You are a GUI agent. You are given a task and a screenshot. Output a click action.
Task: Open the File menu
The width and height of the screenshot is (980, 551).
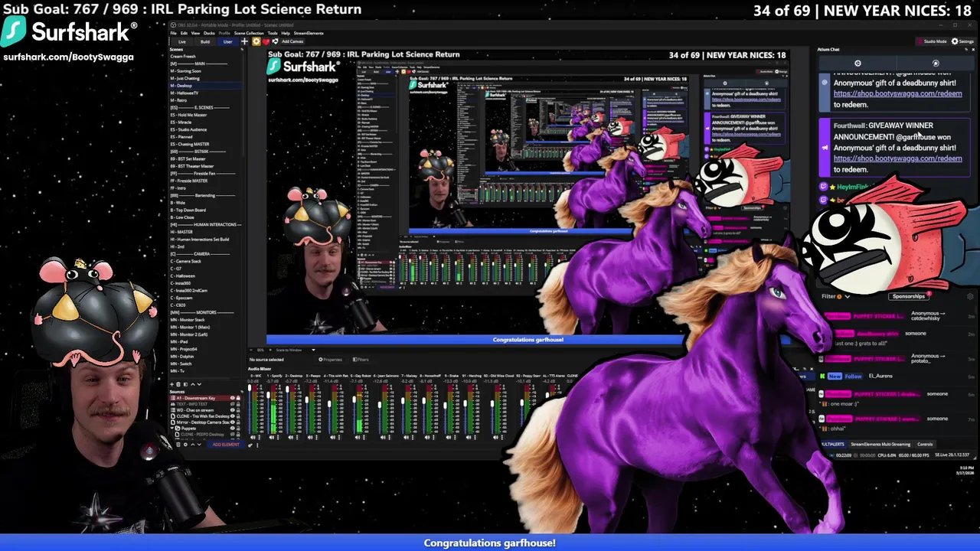click(174, 33)
